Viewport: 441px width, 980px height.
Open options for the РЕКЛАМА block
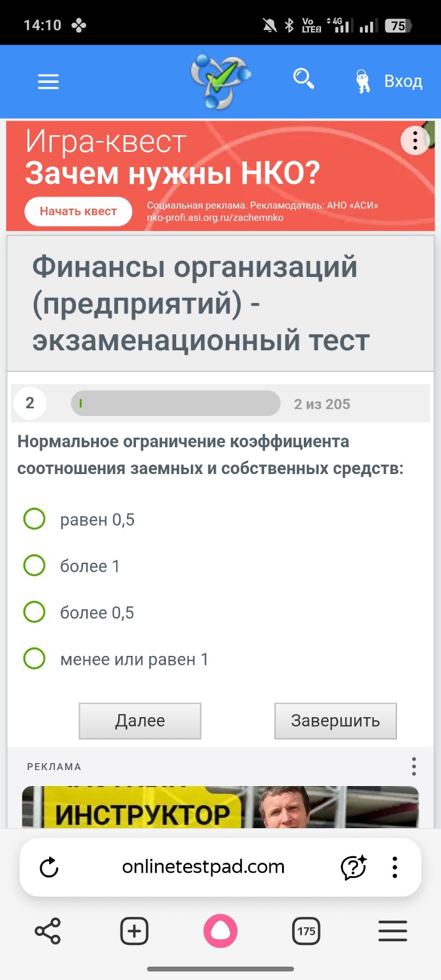click(414, 766)
